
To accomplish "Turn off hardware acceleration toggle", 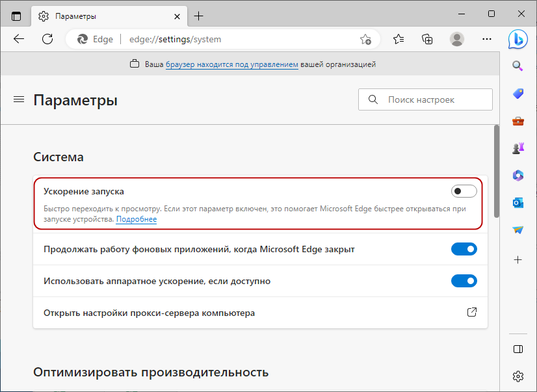I will 464,281.
